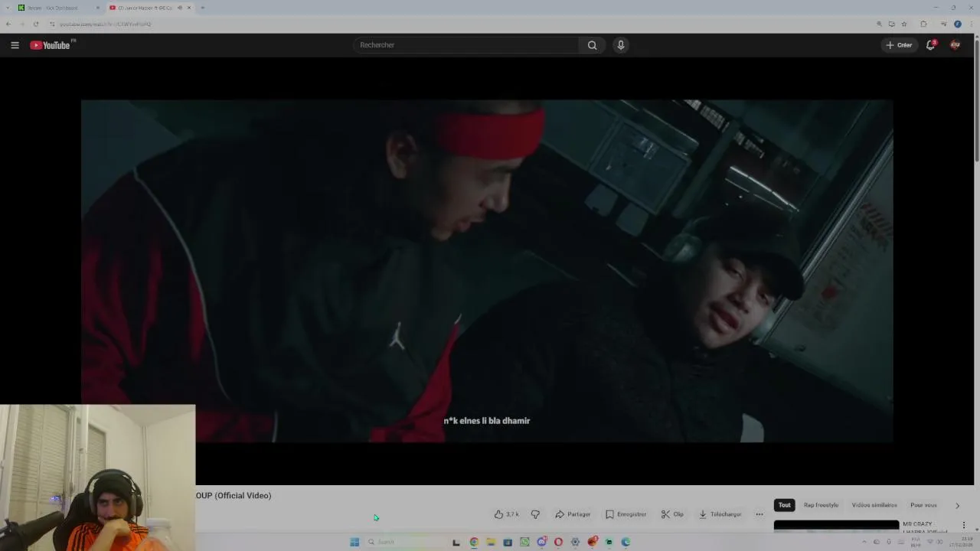Open the Créer upload menu

[899, 45]
